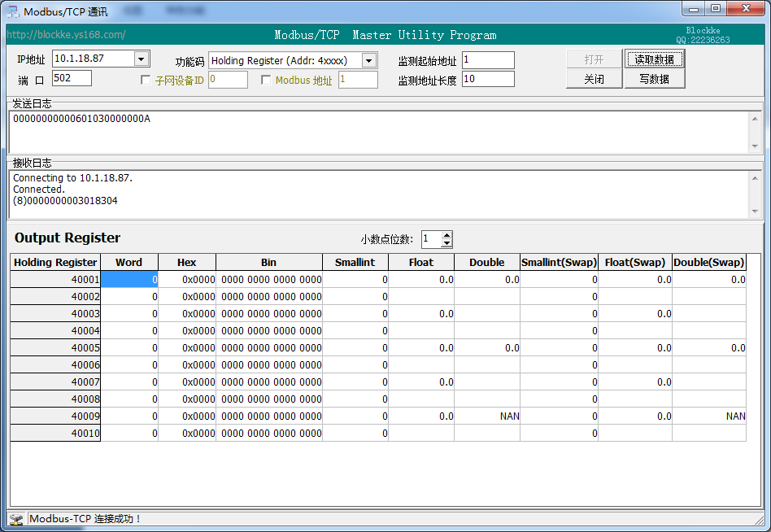The width and height of the screenshot is (771, 532).
Task: Click the 小数点位数 value field
Action: 432,239
